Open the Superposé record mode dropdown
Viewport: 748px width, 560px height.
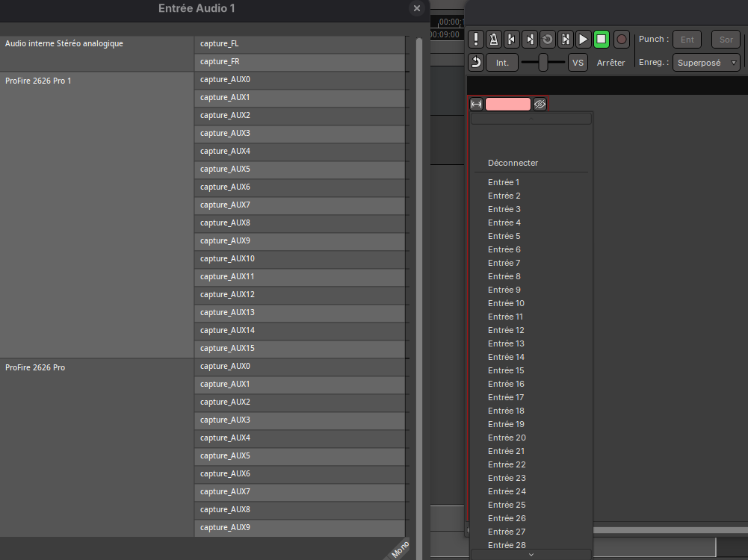[706, 63]
